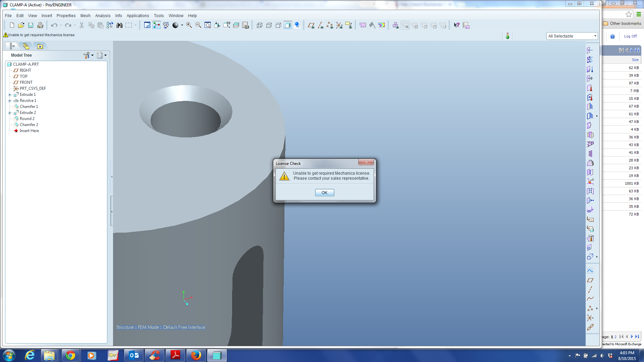
Task: Refit the model to the screen
Action: (208, 25)
